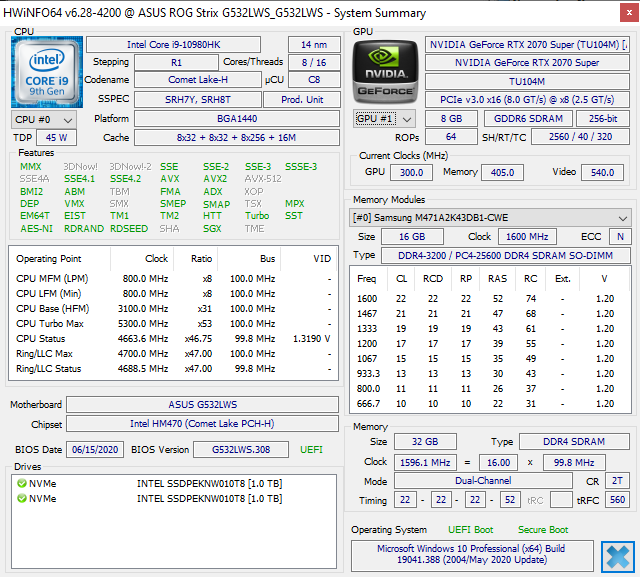Click the CPU Turbo Max row
Viewport: 640px width, 577px height.
pos(173,324)
